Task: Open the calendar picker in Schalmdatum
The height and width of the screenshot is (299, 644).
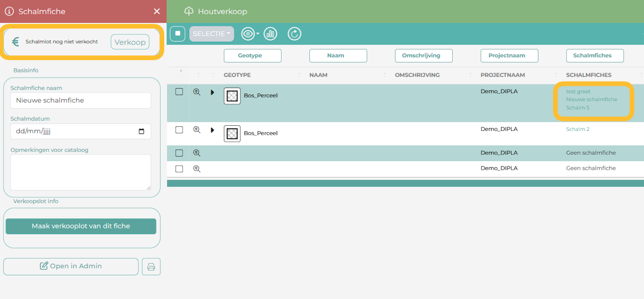Action: tap(141, 131)
